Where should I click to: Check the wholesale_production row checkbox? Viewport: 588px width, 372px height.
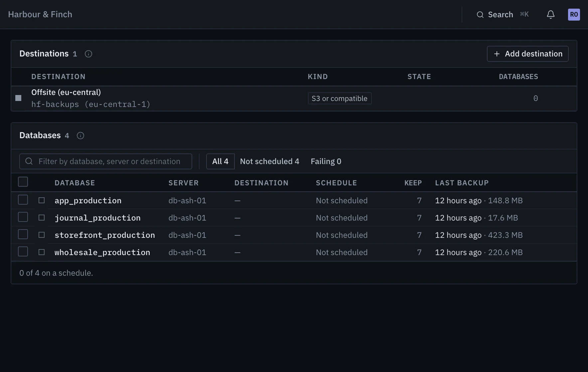click(23, 252)
